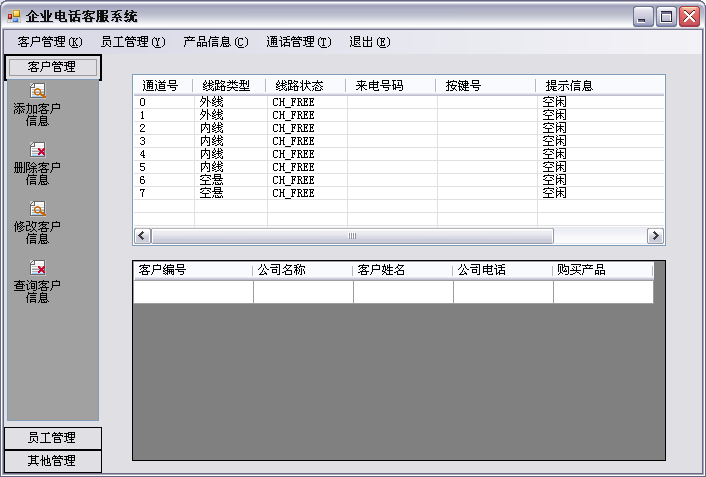Open the 通话管理(T) menu
The image size is (706, 477).
point(299,42)
